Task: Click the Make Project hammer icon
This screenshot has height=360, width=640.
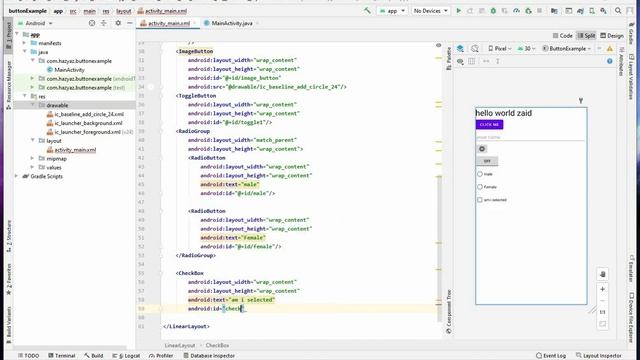Action: tap(367, 11)
